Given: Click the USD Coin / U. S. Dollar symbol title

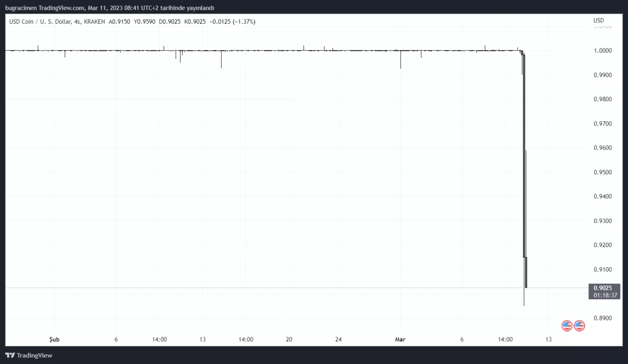Looking at the screenshot, I should (x=40, y=21).
